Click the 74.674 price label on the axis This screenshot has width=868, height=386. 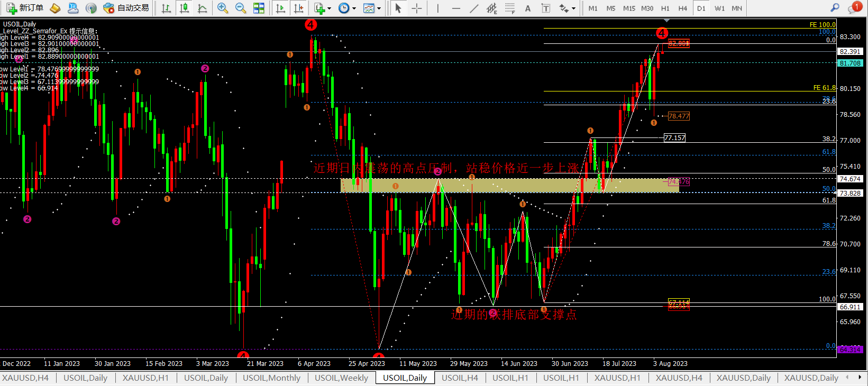[850, 179]
